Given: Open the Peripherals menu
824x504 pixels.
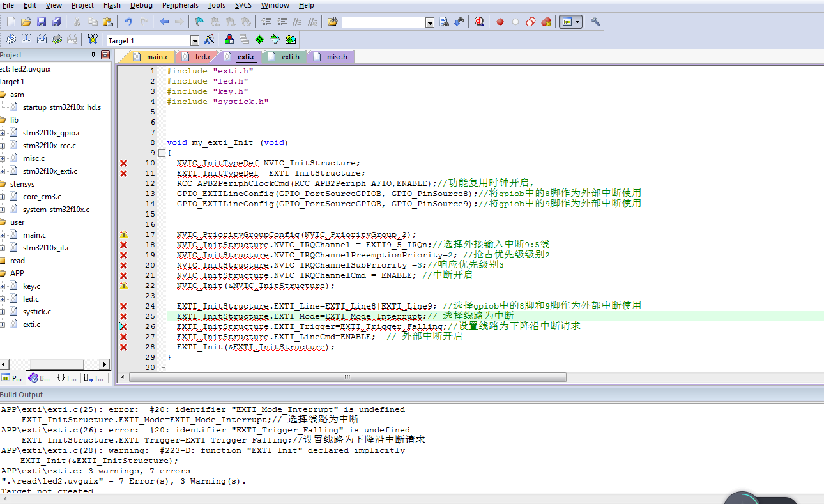Looking at the screenshot, I should pos(180,5).
